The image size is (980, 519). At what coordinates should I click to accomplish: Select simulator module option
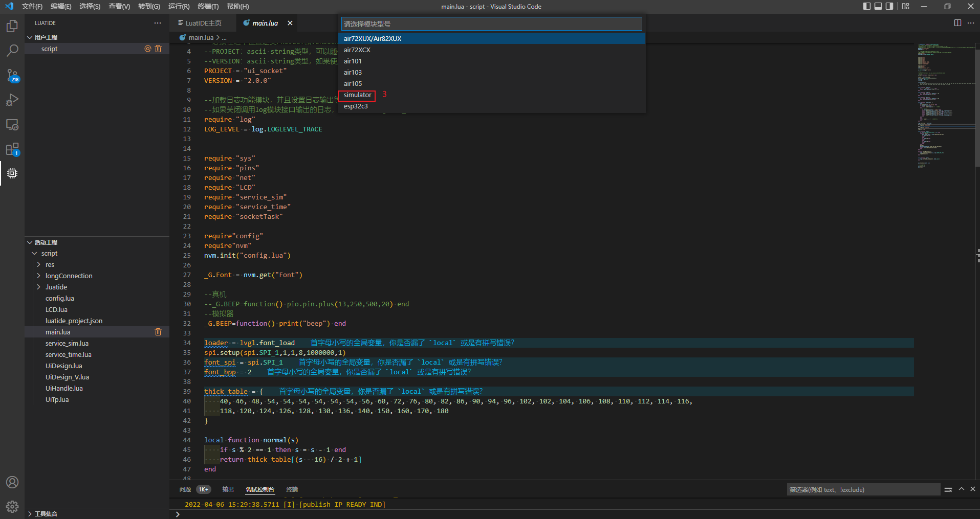(x=491, y=95)
